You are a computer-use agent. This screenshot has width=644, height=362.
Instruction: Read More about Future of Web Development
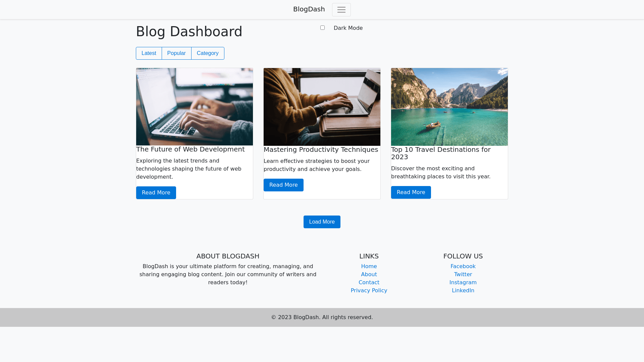coord(156,193)
